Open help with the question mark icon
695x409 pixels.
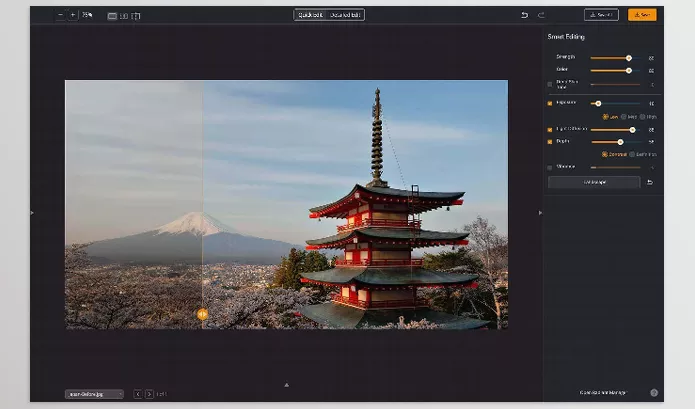pos(654,393)
